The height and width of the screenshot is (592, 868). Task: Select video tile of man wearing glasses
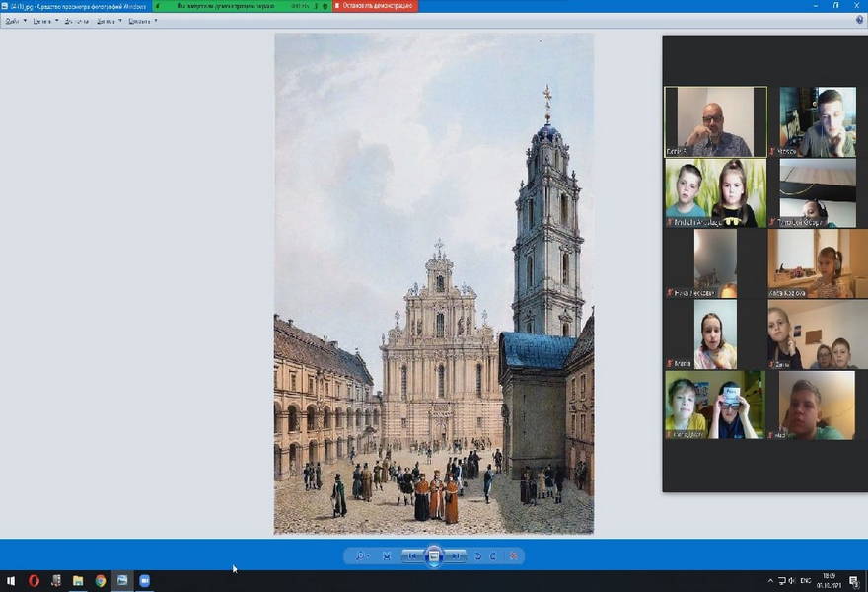click(716, 121)
